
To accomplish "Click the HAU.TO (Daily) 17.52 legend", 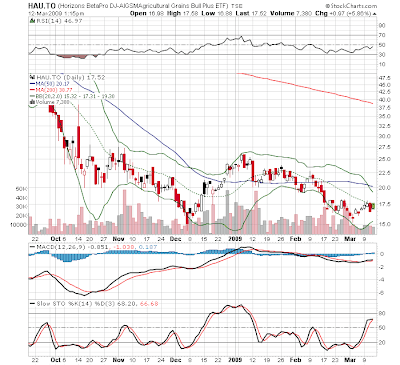I will (x=70, y=77).
